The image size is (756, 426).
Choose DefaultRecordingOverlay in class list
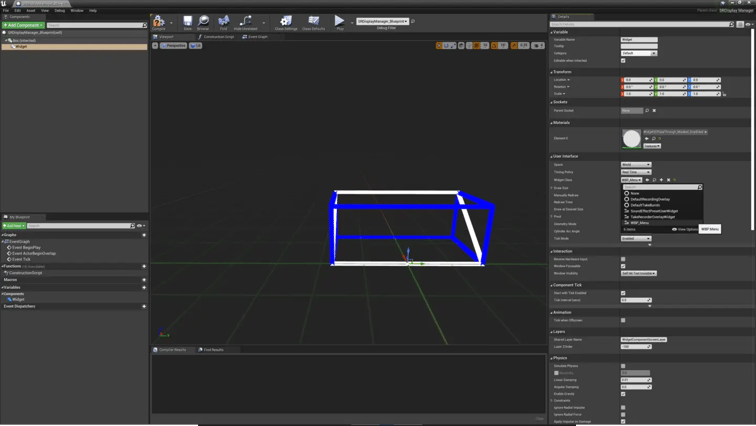(650, 199)
